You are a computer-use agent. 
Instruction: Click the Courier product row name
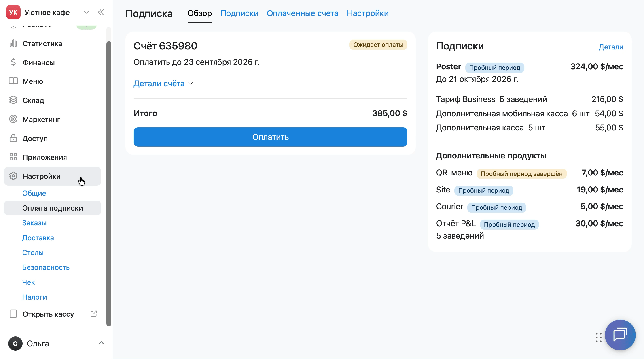click(449, 206)
